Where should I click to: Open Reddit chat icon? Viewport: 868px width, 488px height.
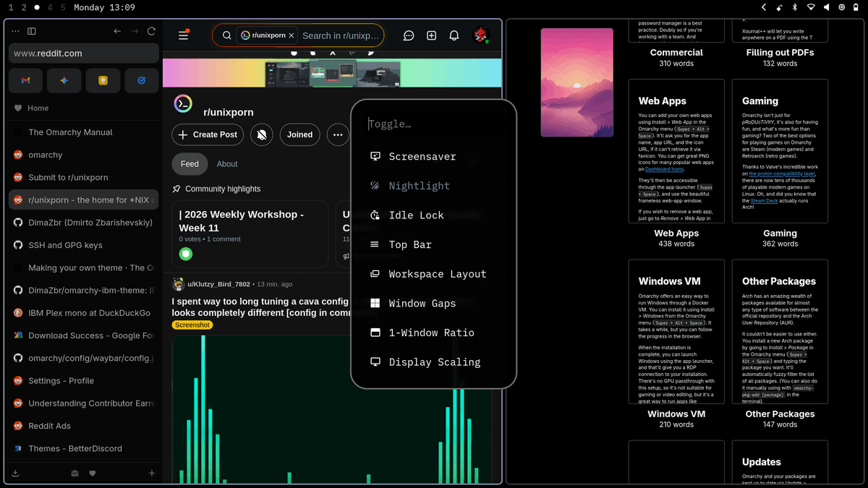coord(409,35)
